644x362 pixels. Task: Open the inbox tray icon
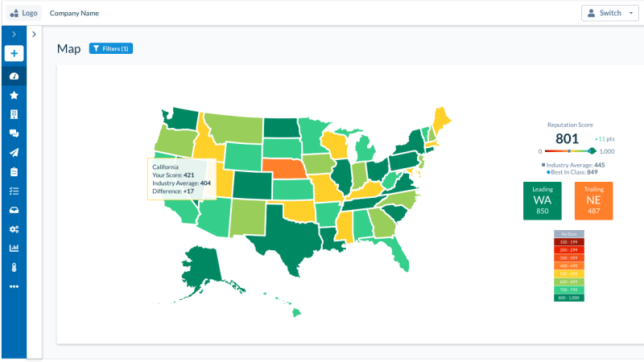[14, 210]
